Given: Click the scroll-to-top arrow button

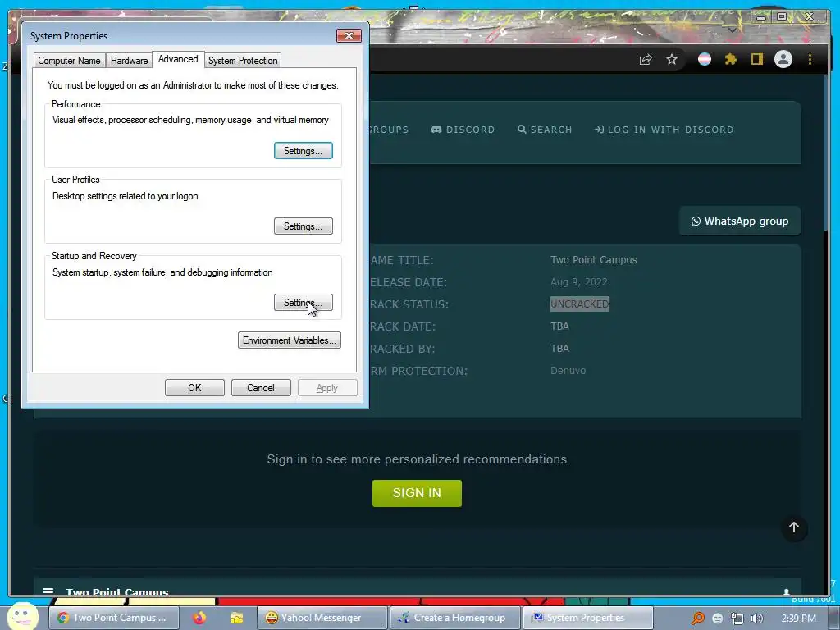Looking at the screenshot, I should click(794, 527).
